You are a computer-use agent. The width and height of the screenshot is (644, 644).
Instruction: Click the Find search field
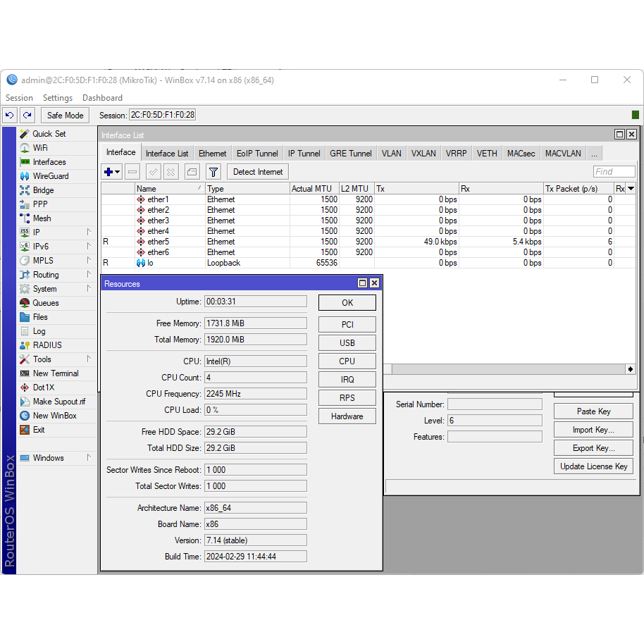coord(614,172)
